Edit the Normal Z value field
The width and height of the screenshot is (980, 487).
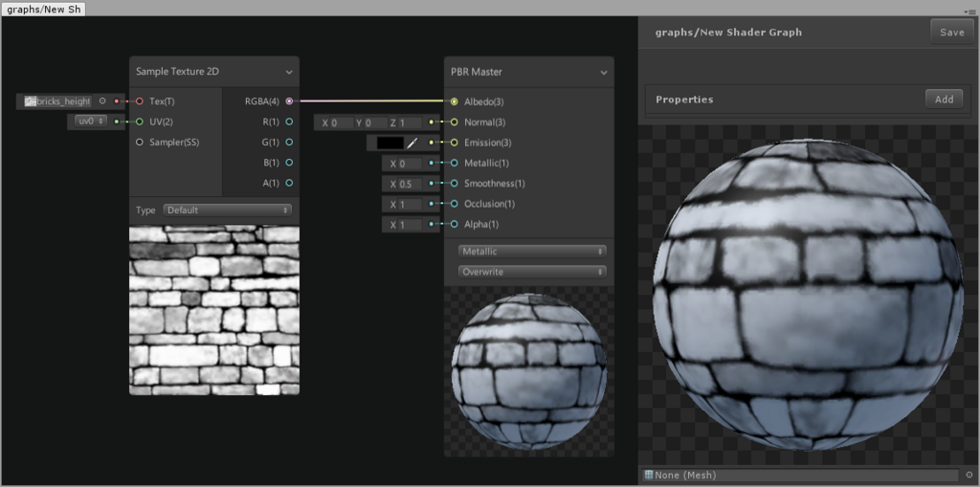pyautogui.click(x=410, y=123)
